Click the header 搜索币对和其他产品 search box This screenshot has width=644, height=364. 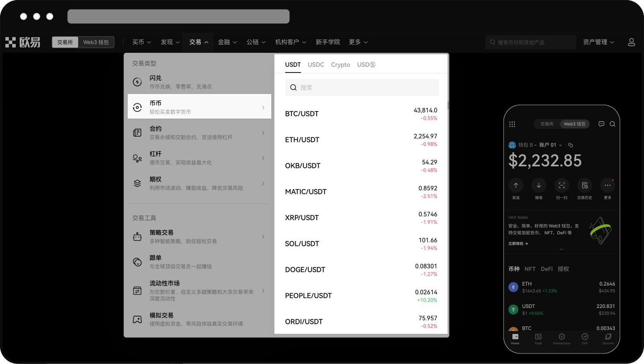pyautogui.click(x=530, y=42)
